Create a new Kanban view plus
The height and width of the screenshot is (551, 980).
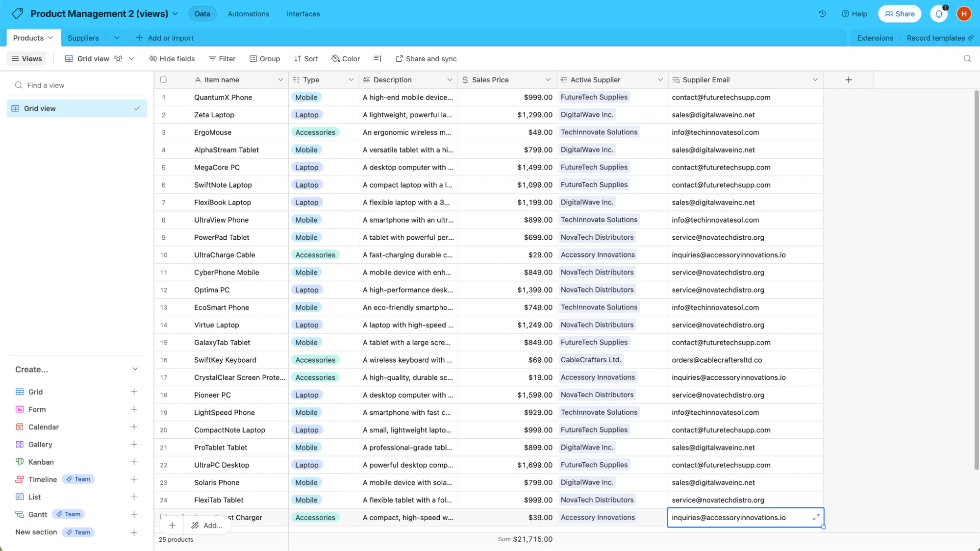point(134,462)
